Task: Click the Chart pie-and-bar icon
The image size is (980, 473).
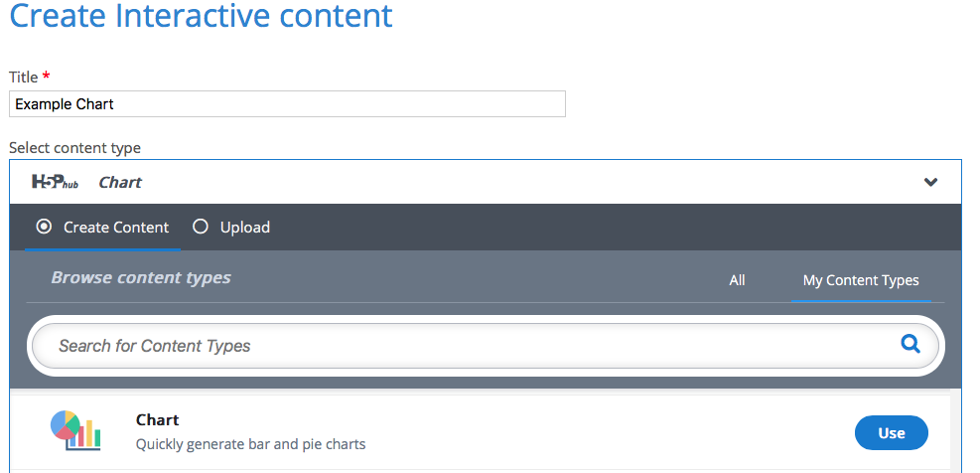Action: click(75, 430)
